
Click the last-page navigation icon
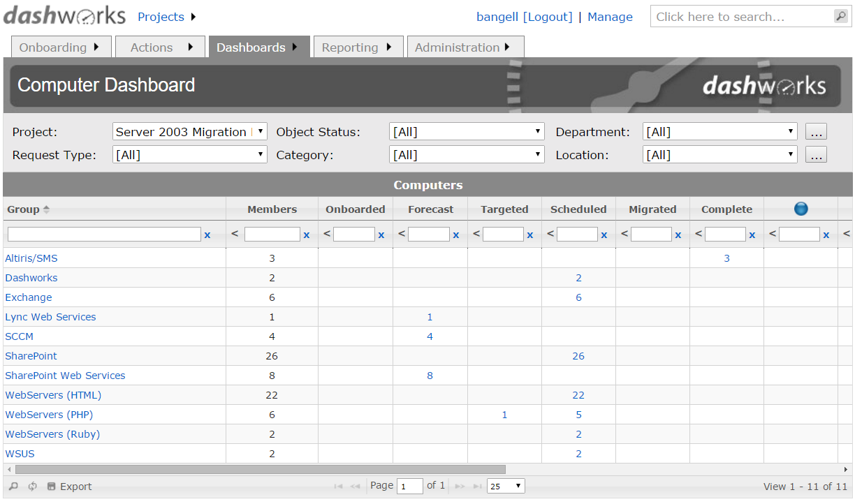click(x=478, y=486)
